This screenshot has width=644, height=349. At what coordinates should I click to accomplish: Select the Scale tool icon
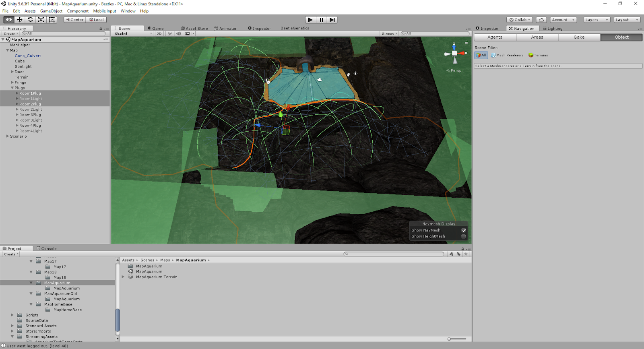tap(41, 20)
